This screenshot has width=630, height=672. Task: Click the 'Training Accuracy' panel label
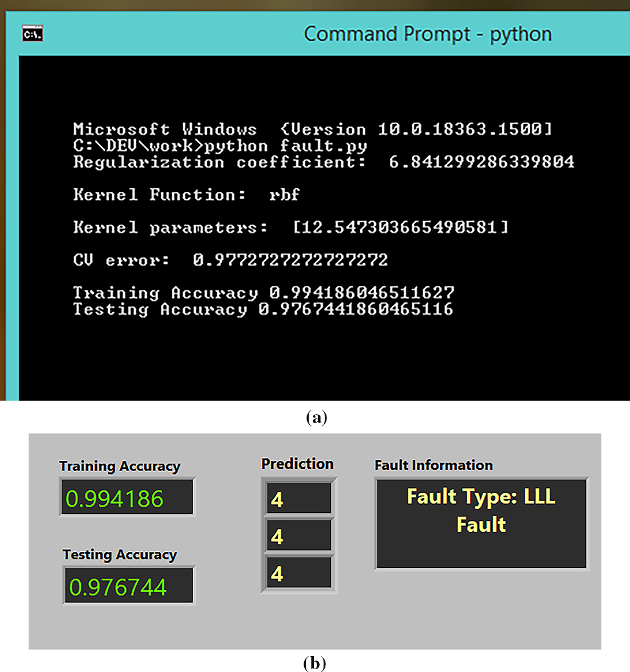click(119, 466)
